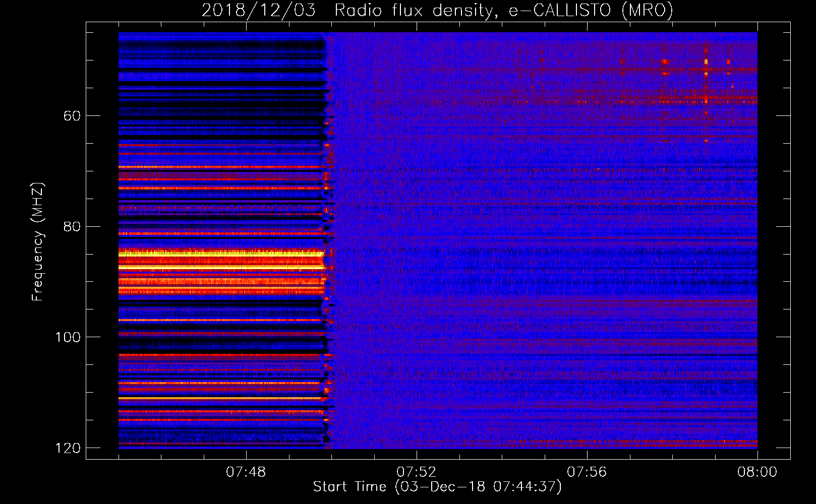Click the 08:00 time tick label
This screenshot has width=816, height=504.
[x=757, y=472]
